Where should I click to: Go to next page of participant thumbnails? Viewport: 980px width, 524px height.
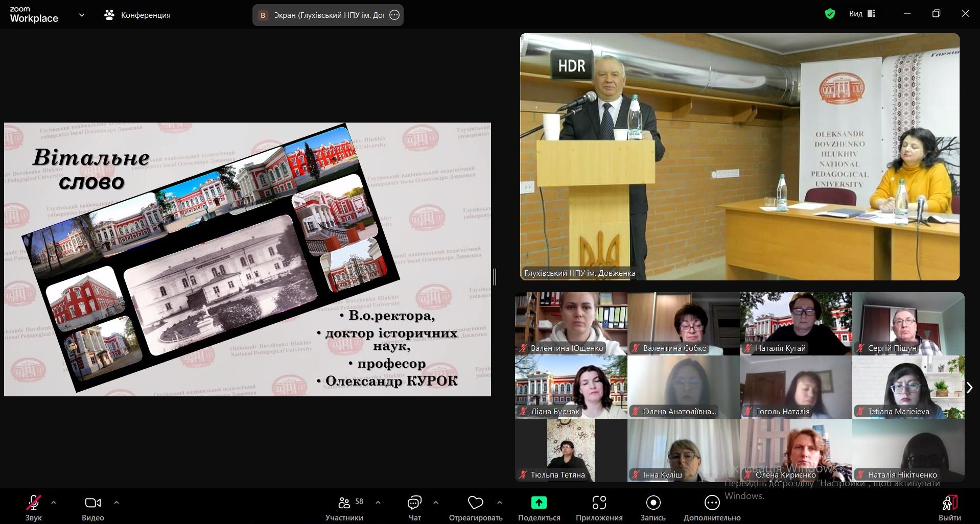[x=969, y=388]
